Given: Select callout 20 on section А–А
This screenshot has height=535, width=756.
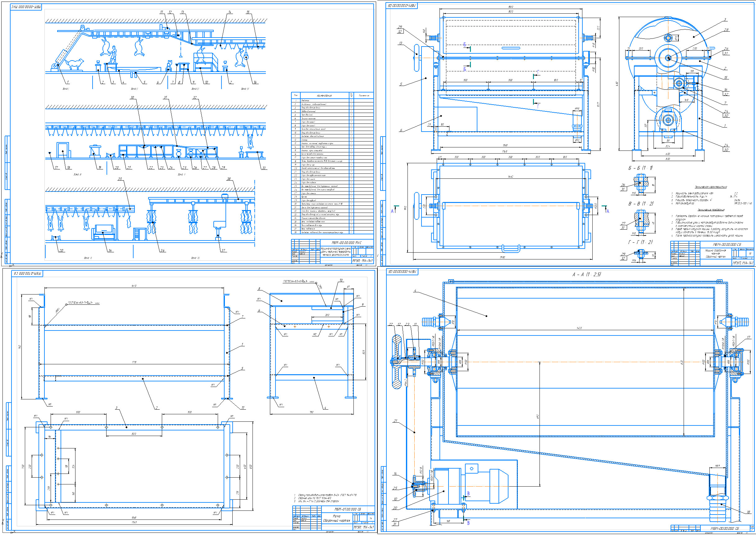Looking at the screenshot, I should (395, 508).
